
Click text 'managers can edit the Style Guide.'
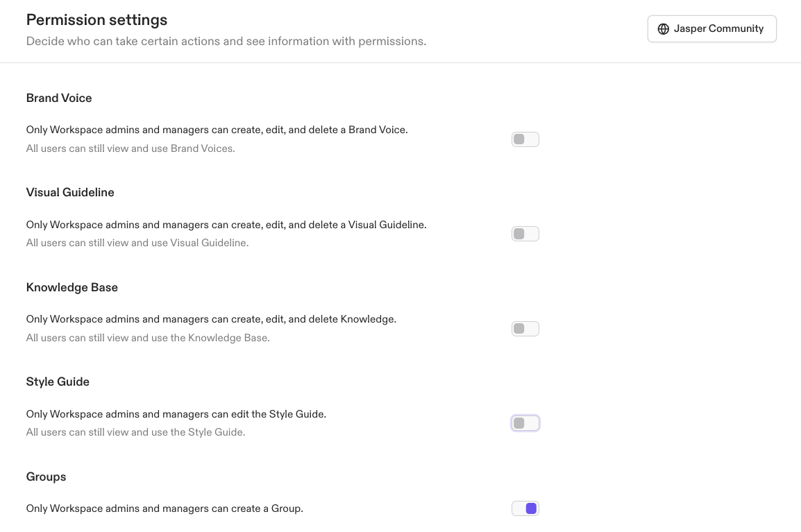244,414
